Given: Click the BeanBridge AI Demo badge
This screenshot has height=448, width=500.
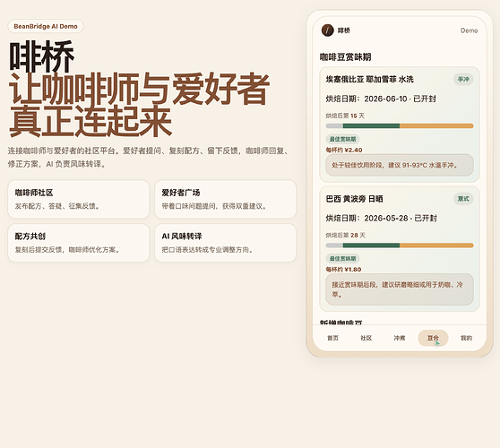Looking at the screenshot, I should (x=46, y=26).
